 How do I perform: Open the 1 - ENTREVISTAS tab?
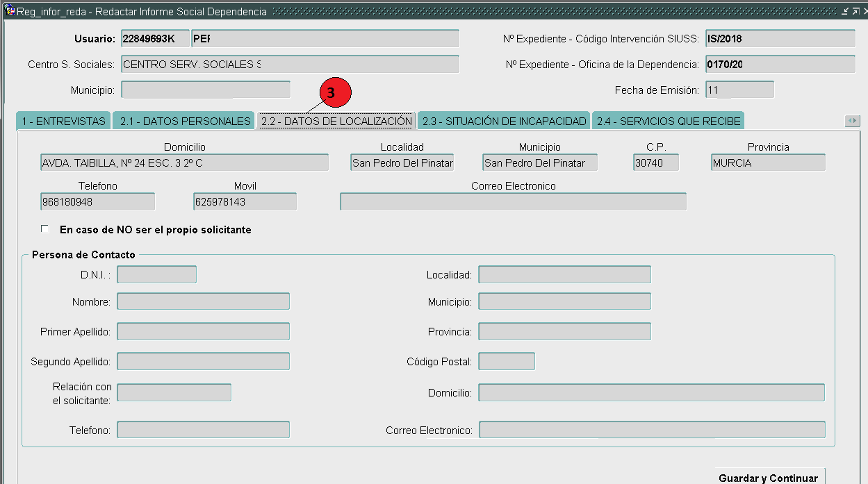pyautogui.click(x=63, y=121)
